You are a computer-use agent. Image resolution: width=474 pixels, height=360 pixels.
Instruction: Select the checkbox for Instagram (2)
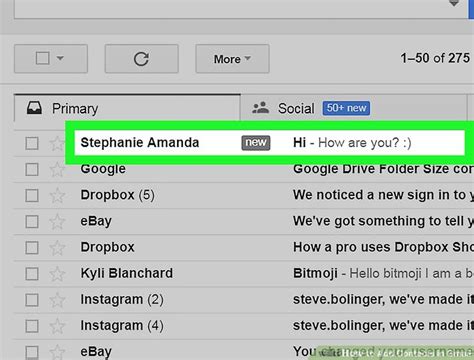[32, 300]
